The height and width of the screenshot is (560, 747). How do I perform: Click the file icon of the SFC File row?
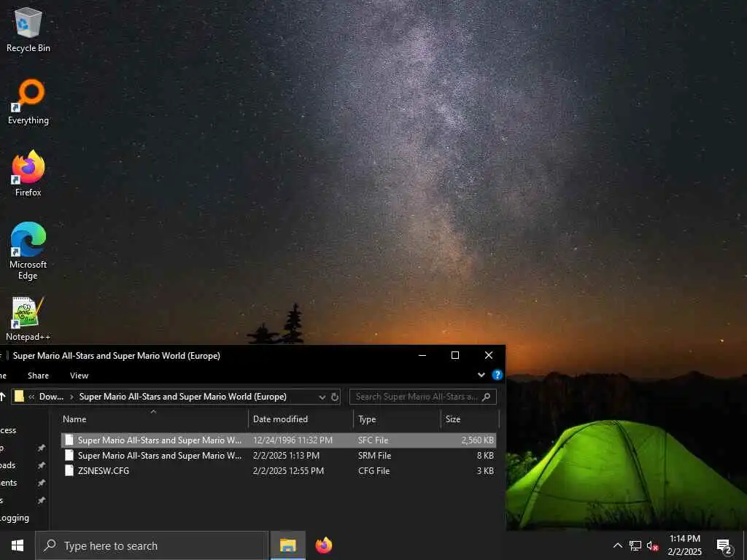point(69,440)
